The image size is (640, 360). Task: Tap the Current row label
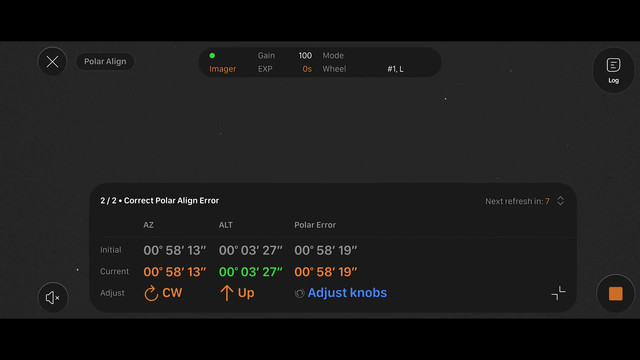114,271
